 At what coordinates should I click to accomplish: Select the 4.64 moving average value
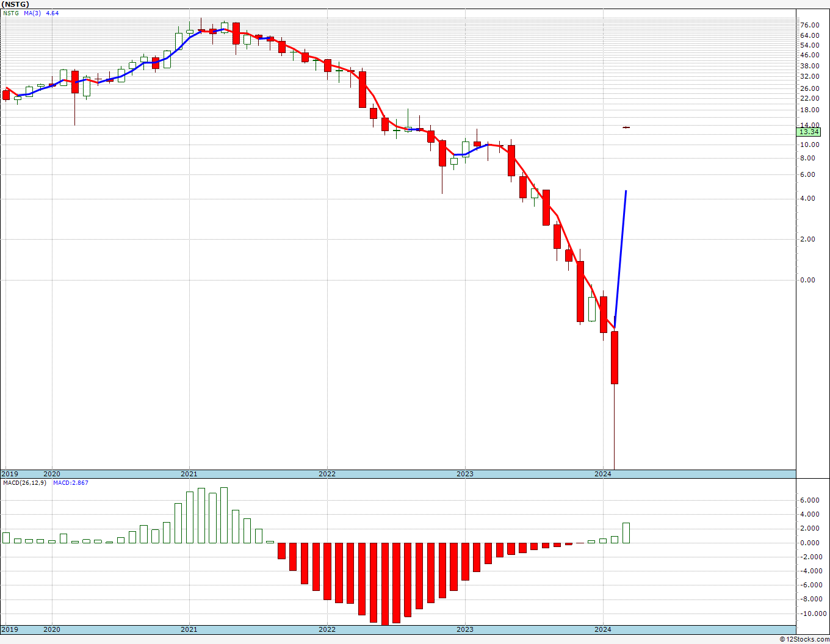click(52, 13)
